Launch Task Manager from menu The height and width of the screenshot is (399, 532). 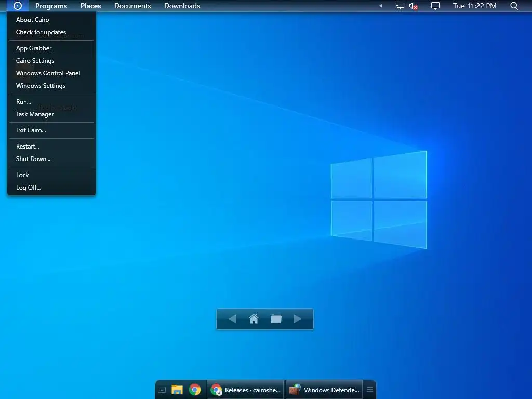51,114
